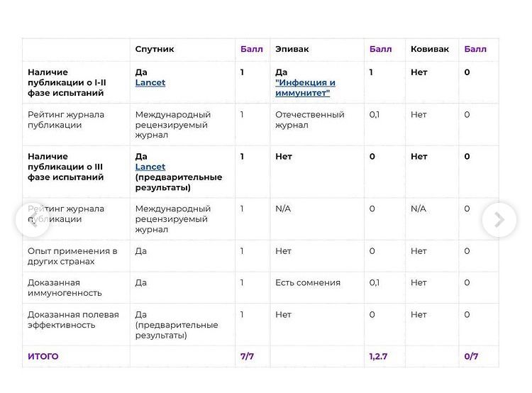Image resolution: width=532 pixels, height=393 pixels.
Task: Go to the previous carousel image
Action: pyautogui.click(x=32, y=219)
